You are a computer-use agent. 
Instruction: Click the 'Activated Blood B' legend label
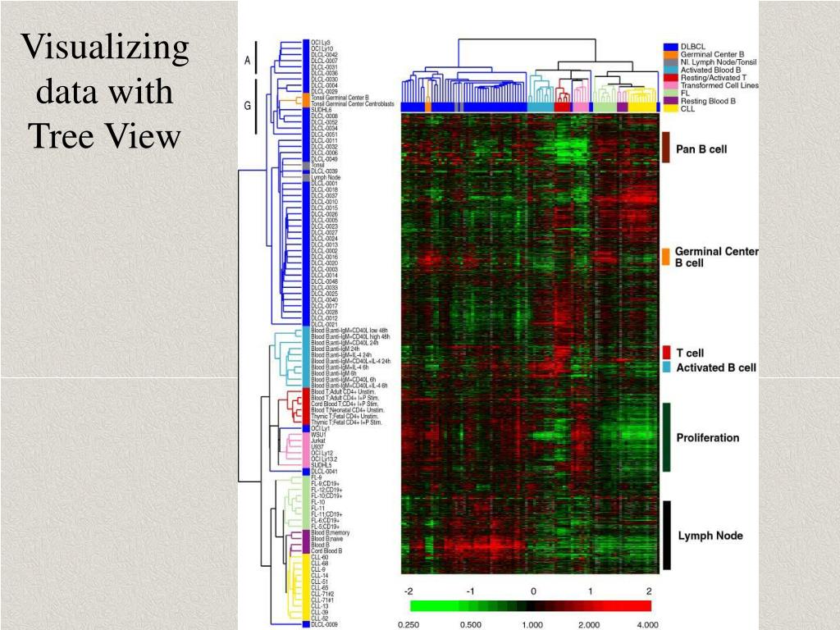710,71
